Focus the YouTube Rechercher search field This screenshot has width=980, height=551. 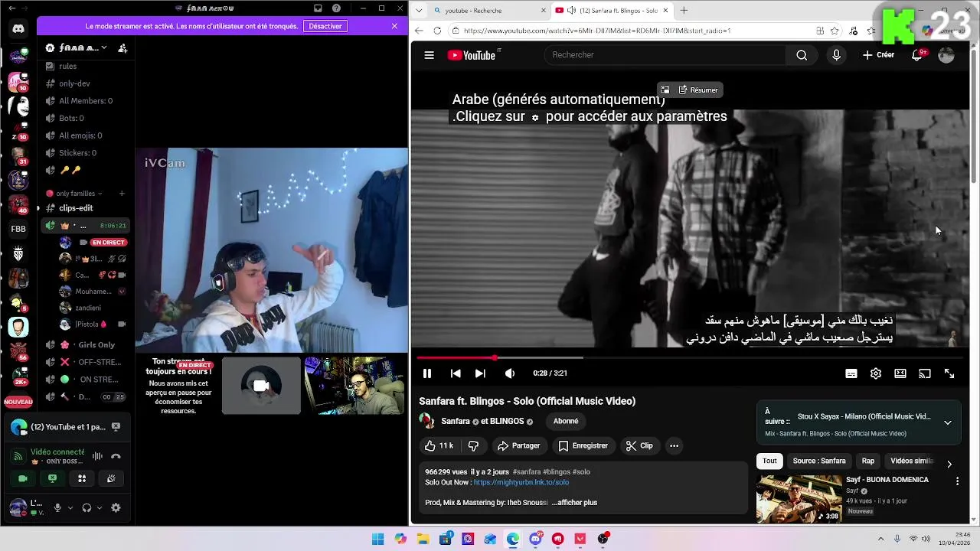(665, 55)
